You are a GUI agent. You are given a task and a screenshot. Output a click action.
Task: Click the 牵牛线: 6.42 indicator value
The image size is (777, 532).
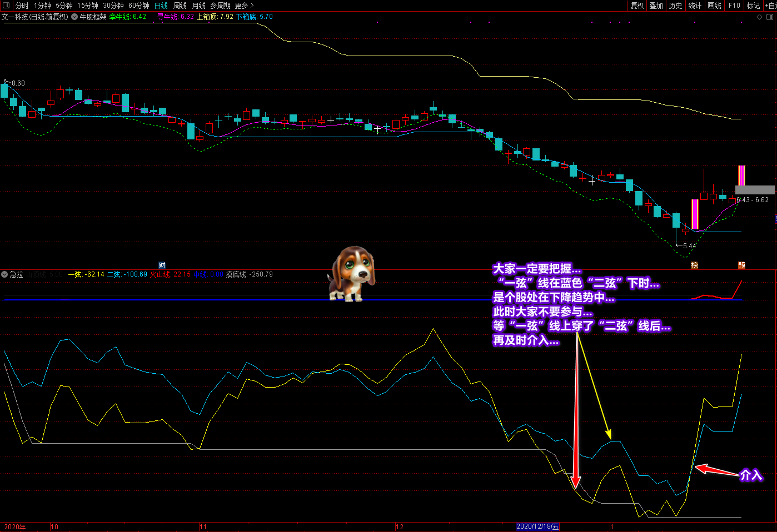coord(128,17)
